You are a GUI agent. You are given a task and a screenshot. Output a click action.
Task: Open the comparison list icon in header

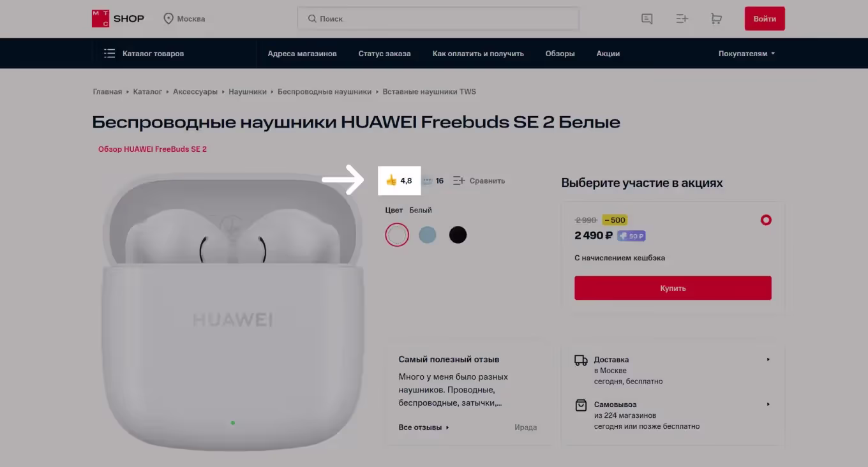click(682, 19)
